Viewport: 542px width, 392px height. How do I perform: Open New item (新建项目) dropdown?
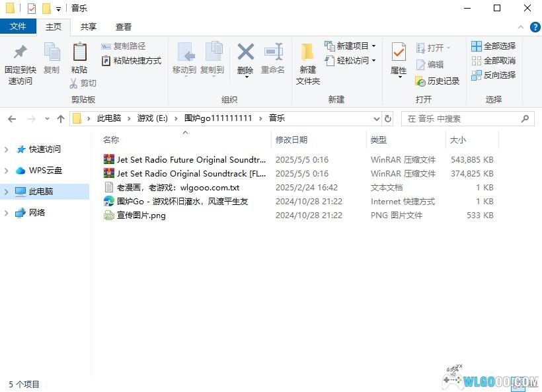(x=350, y=46)
